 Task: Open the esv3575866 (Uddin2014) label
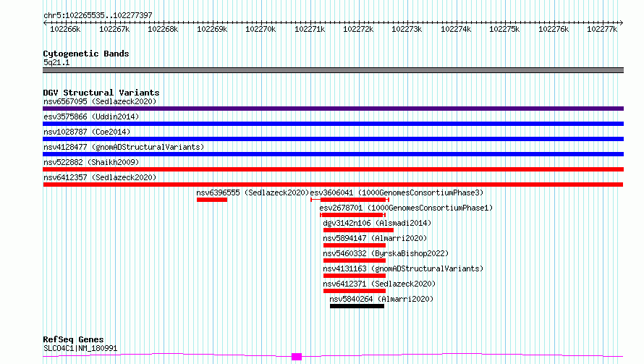coord(91,117)
